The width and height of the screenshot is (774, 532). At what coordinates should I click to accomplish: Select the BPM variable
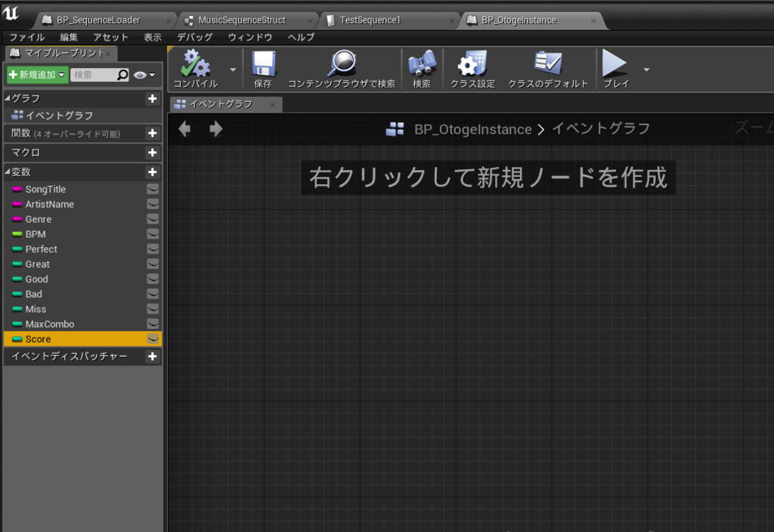click(x=35, y=234)
